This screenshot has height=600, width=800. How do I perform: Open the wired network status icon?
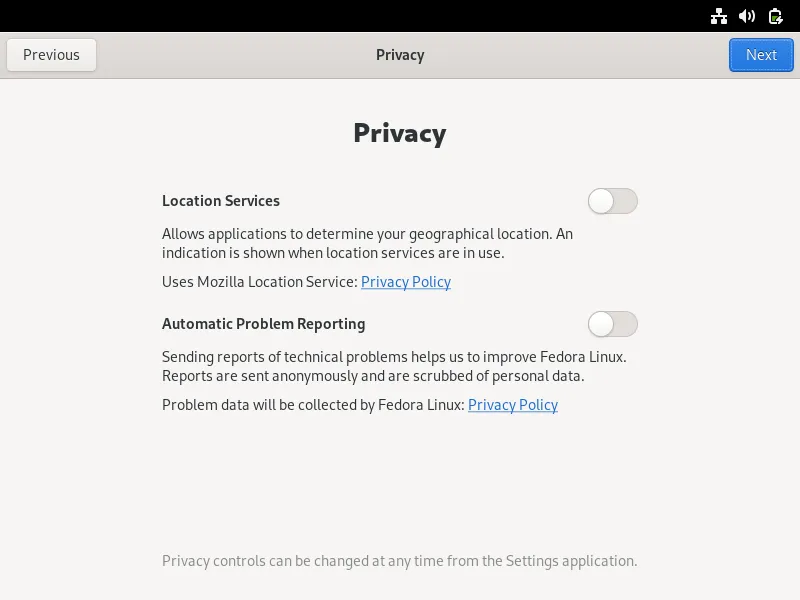point(719,16)
